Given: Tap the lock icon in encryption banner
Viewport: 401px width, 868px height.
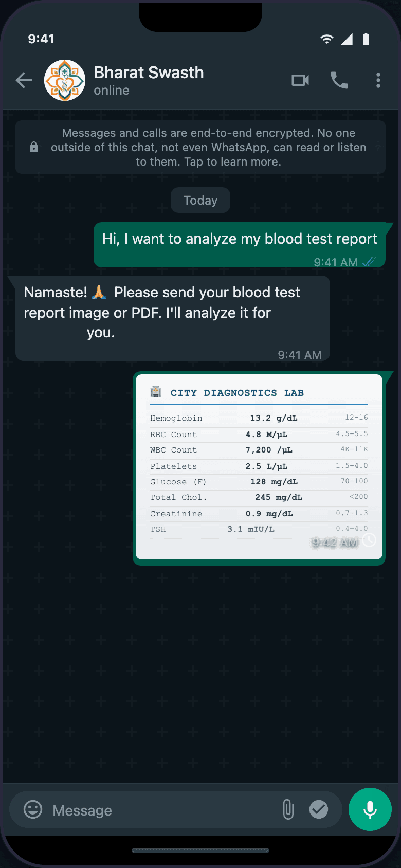Looking at the screenshot, I should click(x=34, y=148).
